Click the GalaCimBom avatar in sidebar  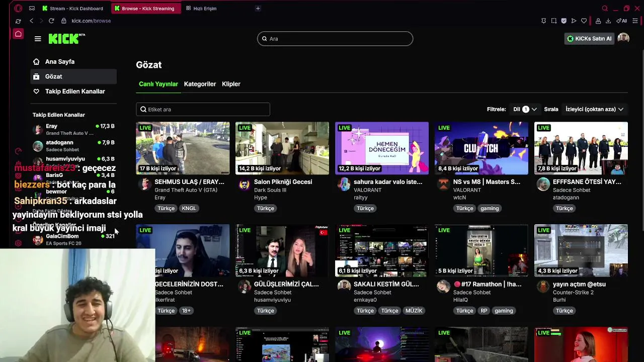pyautogui.click(x=38, y=239)
